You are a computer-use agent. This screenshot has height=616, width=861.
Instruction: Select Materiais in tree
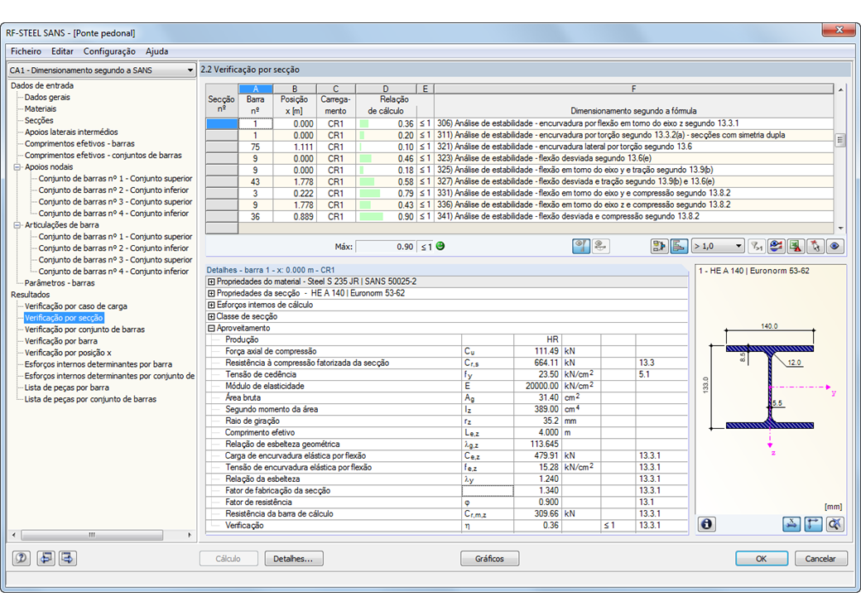[x=40, y=108]
